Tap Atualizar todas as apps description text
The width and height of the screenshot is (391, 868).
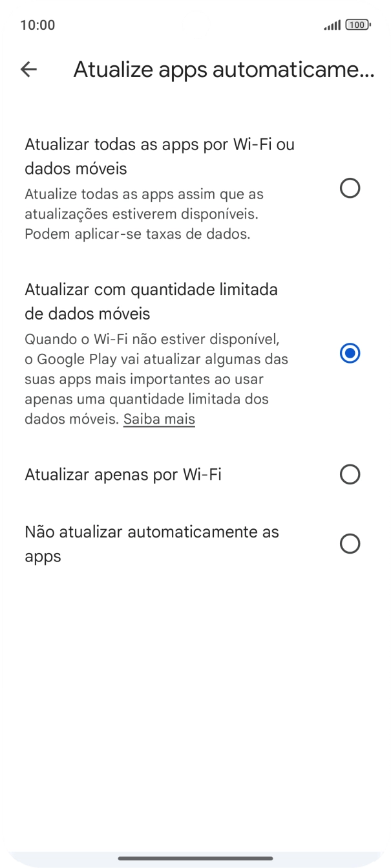pos(145,213)
